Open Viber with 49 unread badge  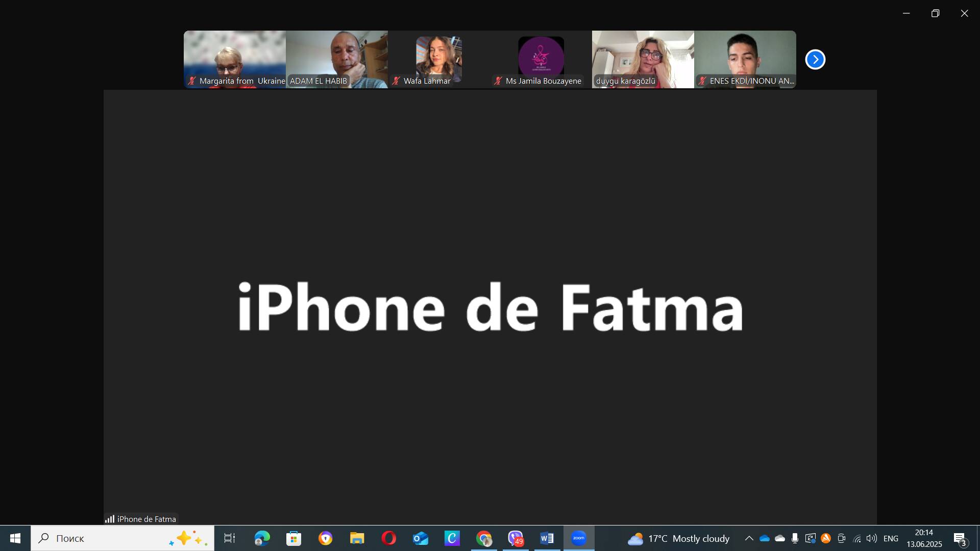click(516, 538)
